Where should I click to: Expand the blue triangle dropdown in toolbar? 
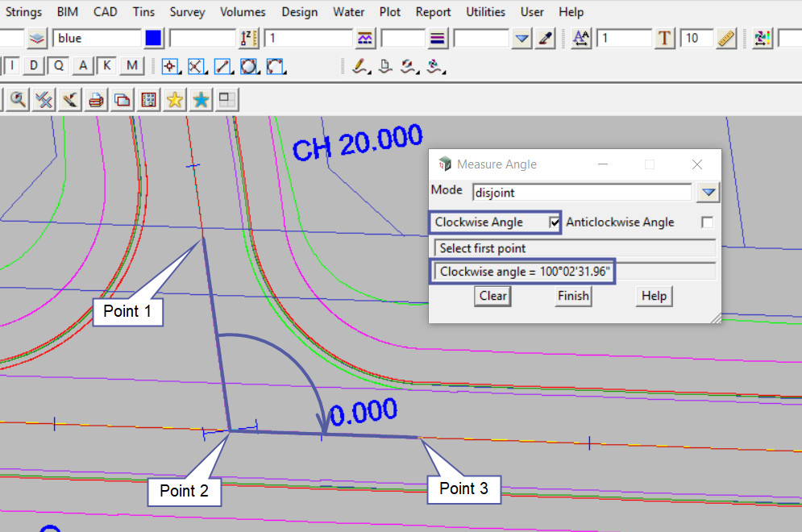(522, 39)
